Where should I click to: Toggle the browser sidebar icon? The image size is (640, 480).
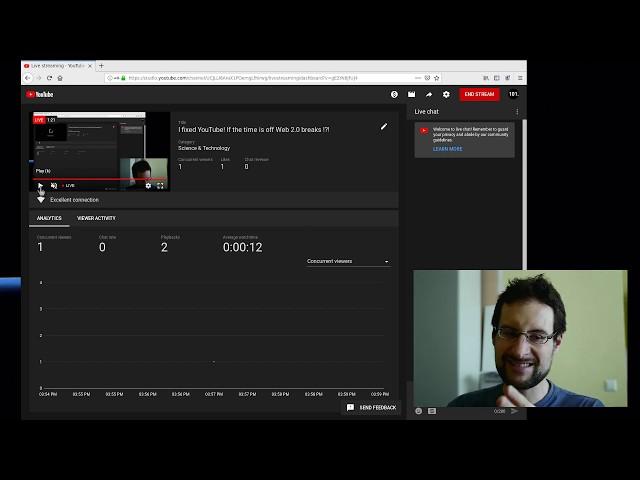(x=497, y=78)
